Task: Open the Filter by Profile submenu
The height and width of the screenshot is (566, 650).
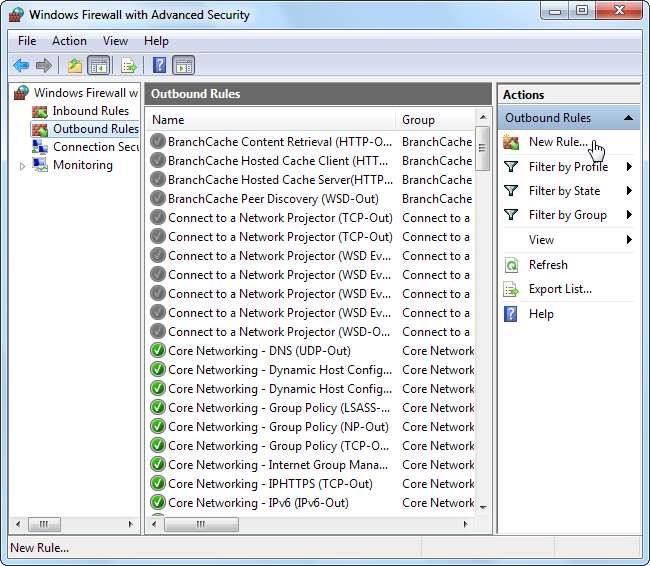Action: coord(568,167)
